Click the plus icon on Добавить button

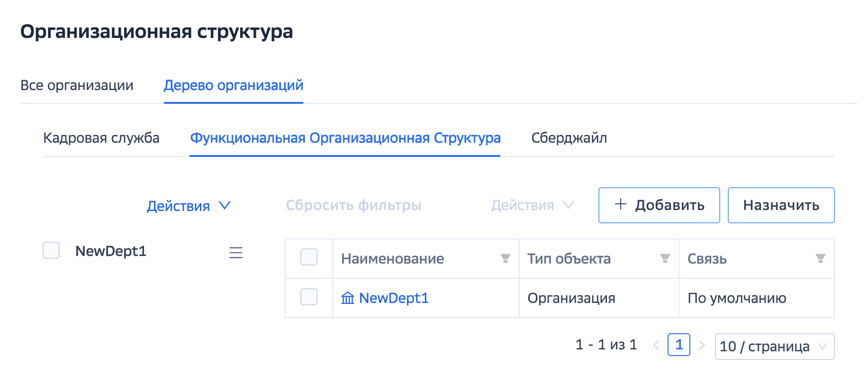coord(620,204)
